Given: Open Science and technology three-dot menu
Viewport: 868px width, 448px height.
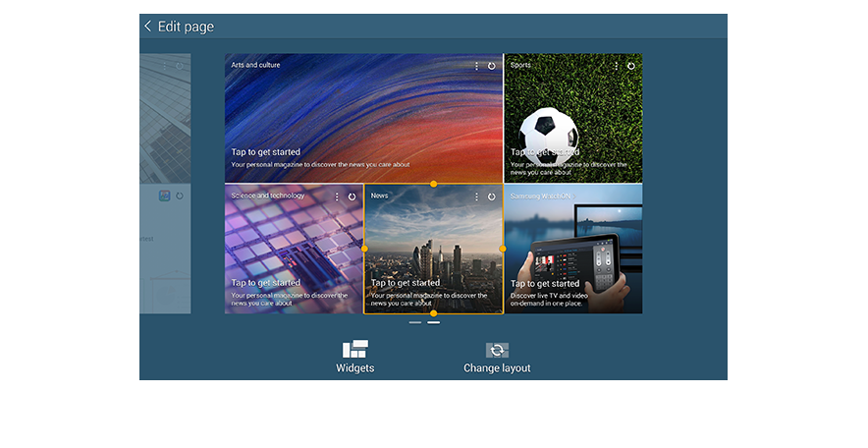Looking at the screenshot, I should pyautogui.click(x=337, y=196).
